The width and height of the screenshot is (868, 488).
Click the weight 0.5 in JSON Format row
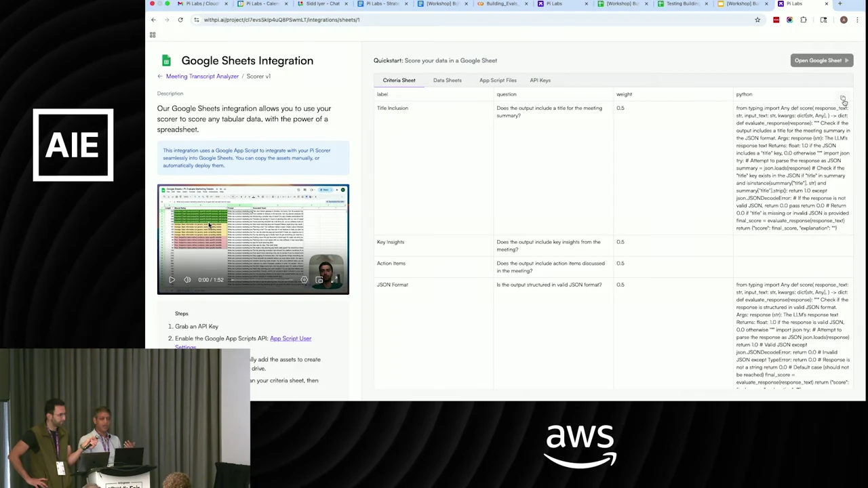620,285
